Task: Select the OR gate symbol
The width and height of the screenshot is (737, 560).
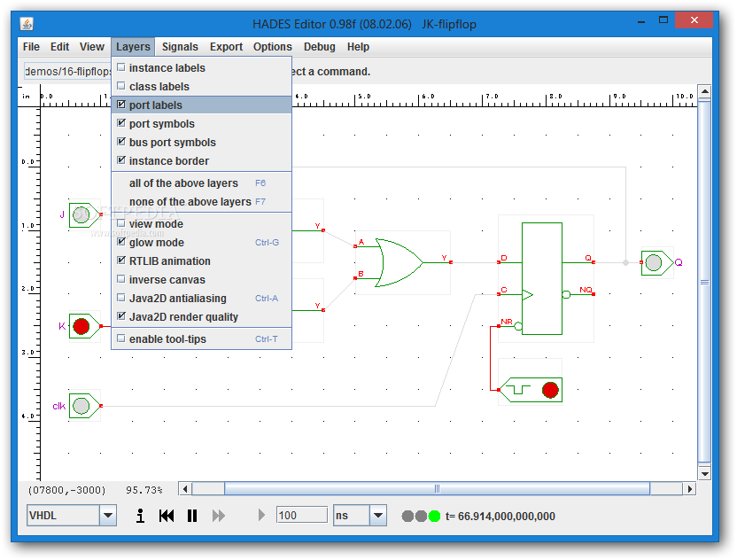Action: 399,262
